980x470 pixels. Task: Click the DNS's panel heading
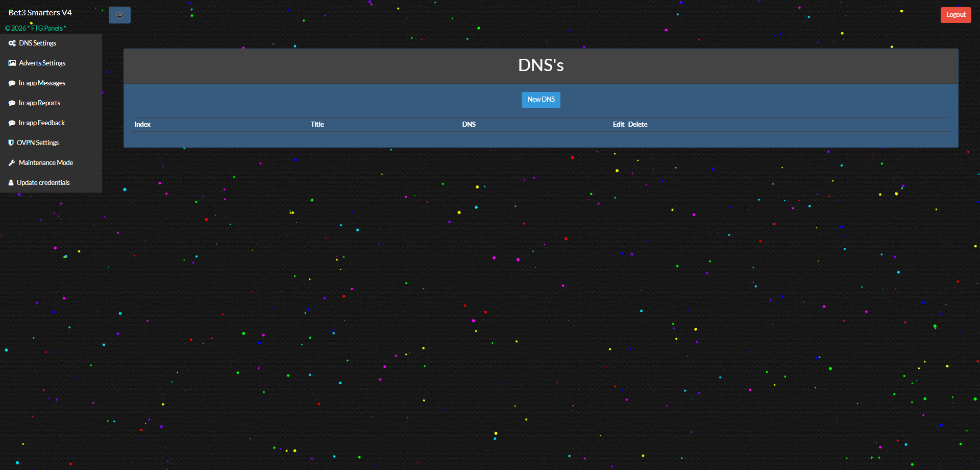click(541, 65)
